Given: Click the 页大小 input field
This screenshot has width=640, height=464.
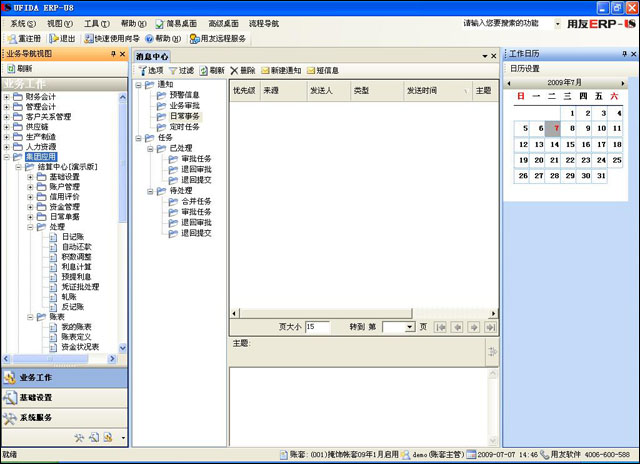Looking at the screenshot, I should point(317,327).
